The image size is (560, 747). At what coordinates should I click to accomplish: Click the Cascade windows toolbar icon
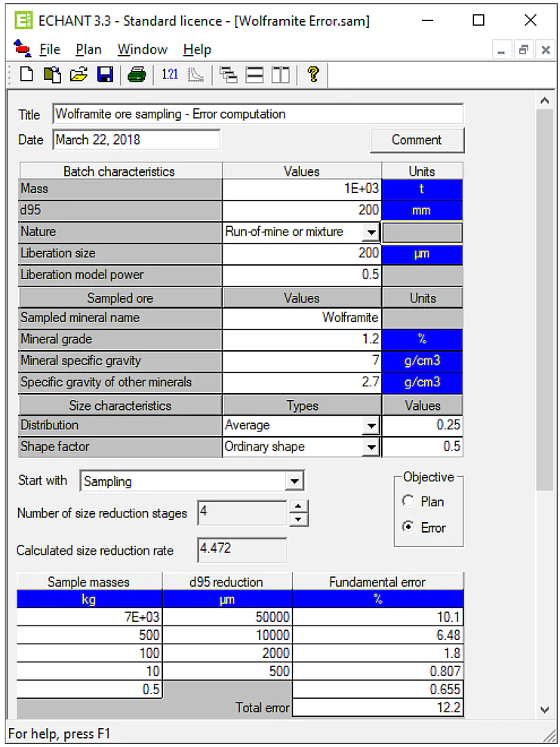(228, 75)
